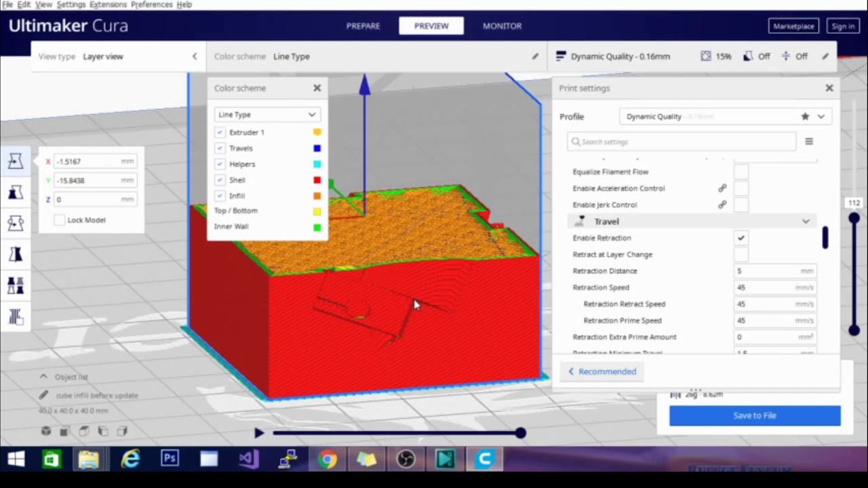The image size is (868, 488).
Task: Click the pencil icon beside the object name
Action: pos(44,394)
